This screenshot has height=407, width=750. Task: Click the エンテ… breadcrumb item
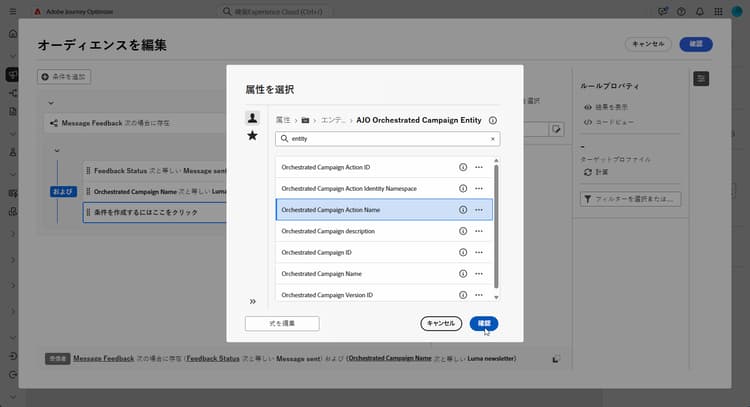[333, 121]
